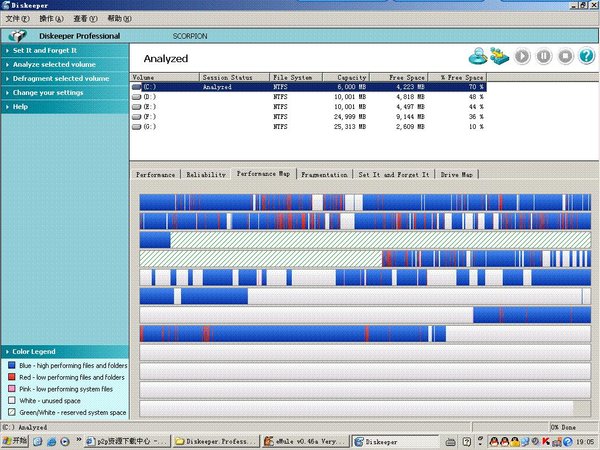Click the Diskeeper taskbar button
600x450 pixels.
point(395,441)
